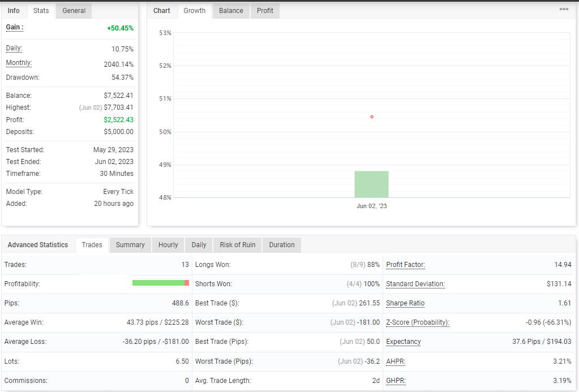Viewport: 579px width, 392px height.
Task: Click the $7,522.41 balance value
Action: point(118,95)
